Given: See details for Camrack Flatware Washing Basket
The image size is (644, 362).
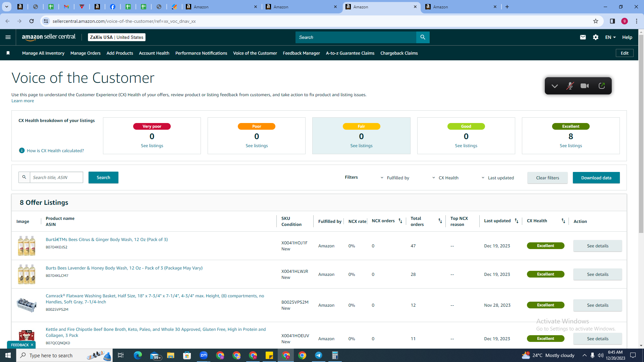Looking at the screenshot, I should tap(598, 305).
